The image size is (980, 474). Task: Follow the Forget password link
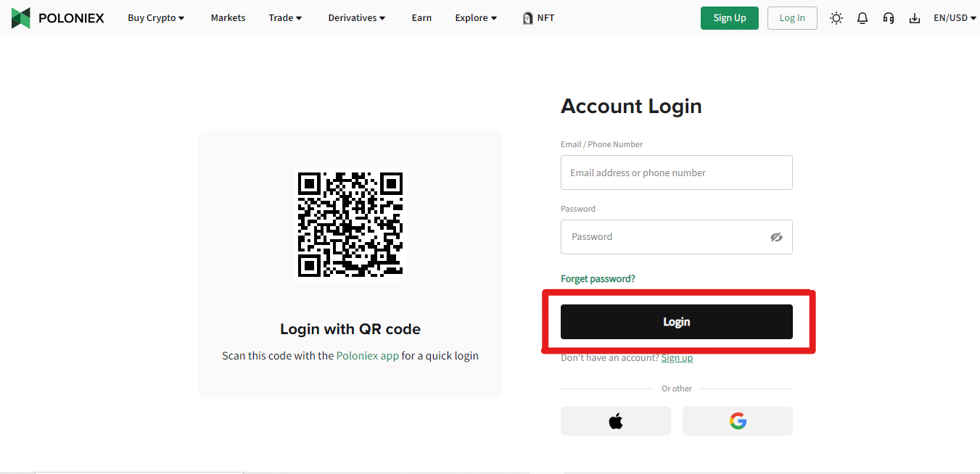click(x=598, y=279)
